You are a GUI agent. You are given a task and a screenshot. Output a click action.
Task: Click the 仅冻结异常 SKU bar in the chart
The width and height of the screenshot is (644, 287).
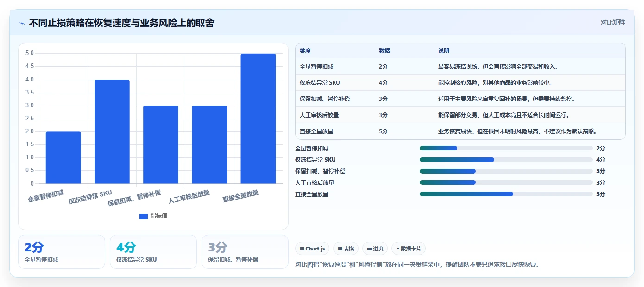click(112, 131)
